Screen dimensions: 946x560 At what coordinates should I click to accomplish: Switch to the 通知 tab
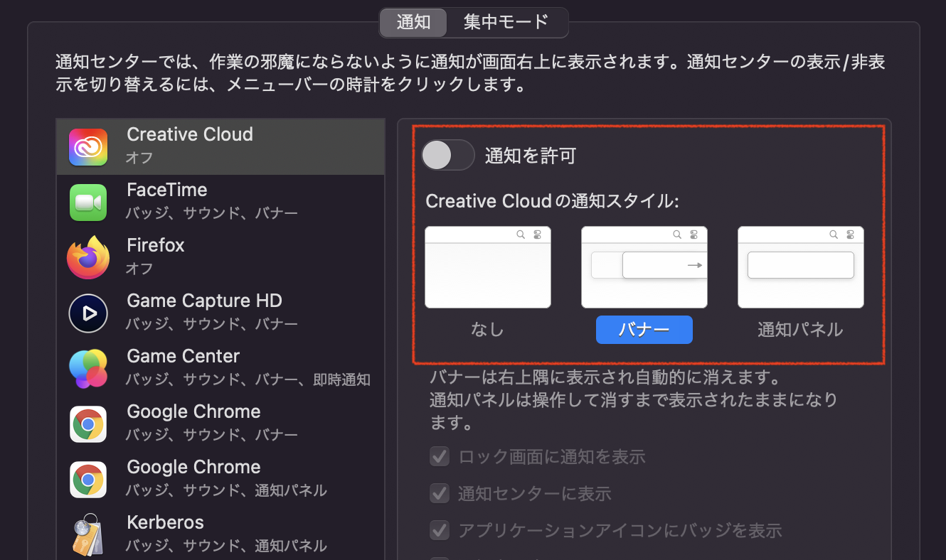[x=413, y=22]
